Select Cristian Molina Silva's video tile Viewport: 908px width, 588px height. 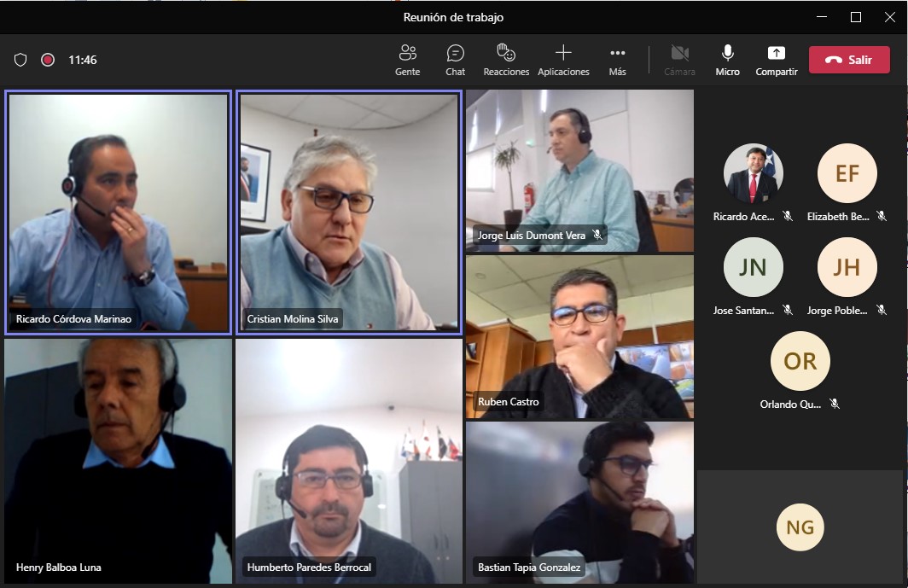(x=348, y=212)
